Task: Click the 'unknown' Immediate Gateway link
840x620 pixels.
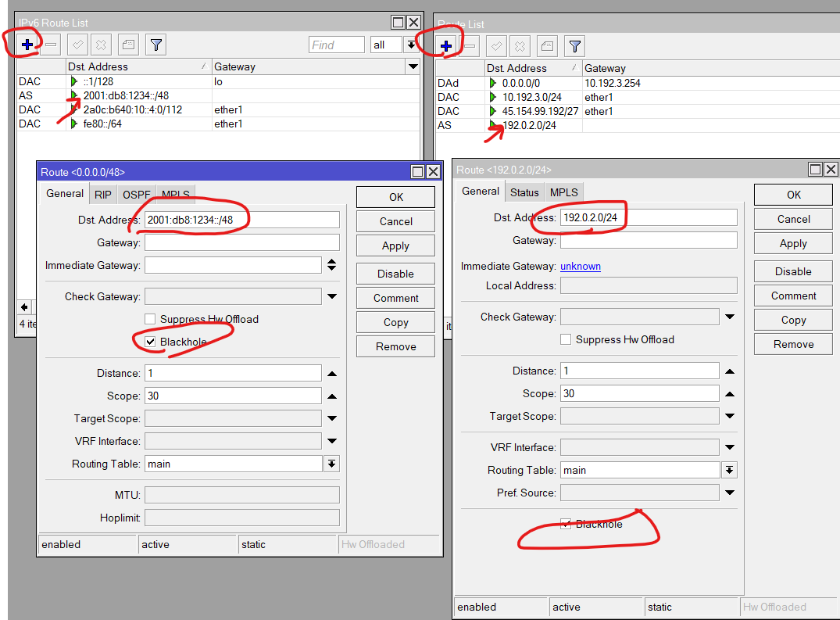Action: coord(580,266)
